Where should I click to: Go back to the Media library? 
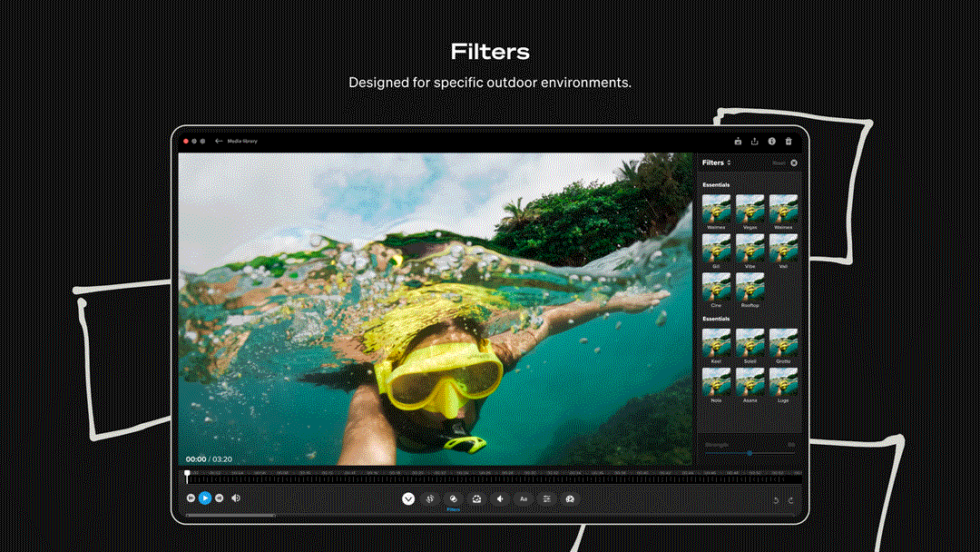(x=231, y=141)
